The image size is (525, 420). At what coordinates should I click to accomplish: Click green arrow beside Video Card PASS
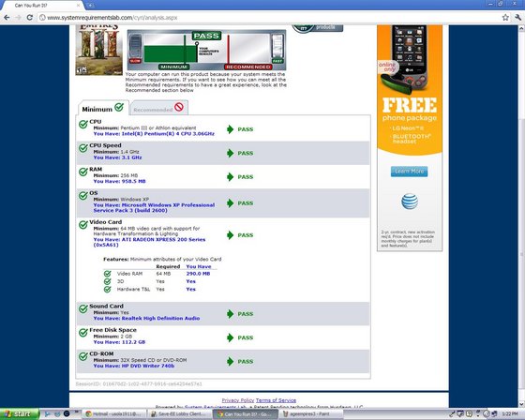(x=230, y=235)
